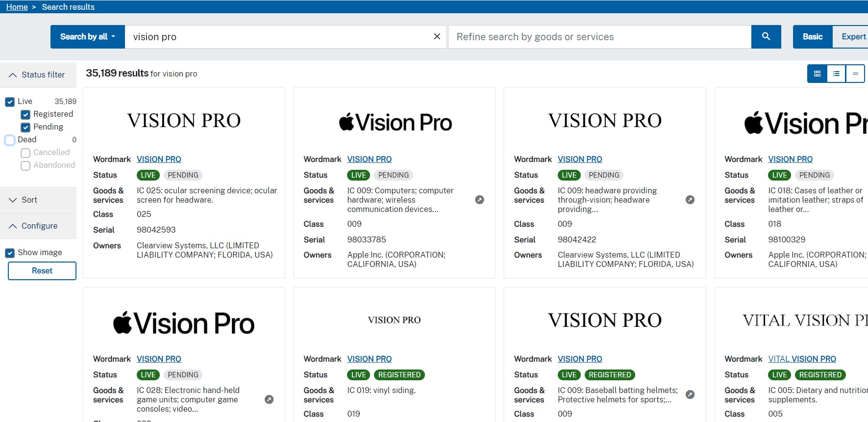Image resolution: width=868 pixels, height=422 pixels.
Task: Switch to list view layout
Action: coord(836,74)
